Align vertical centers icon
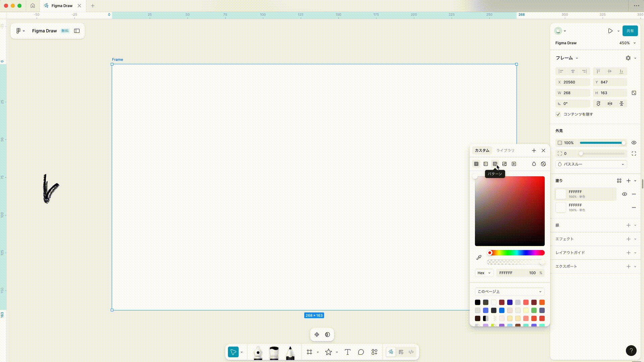 coord(610,71)
